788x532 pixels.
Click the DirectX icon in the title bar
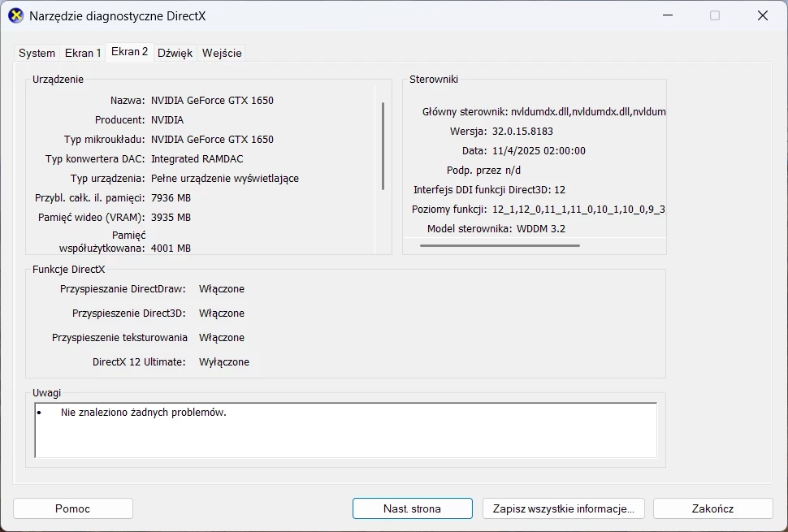(15, 15)
